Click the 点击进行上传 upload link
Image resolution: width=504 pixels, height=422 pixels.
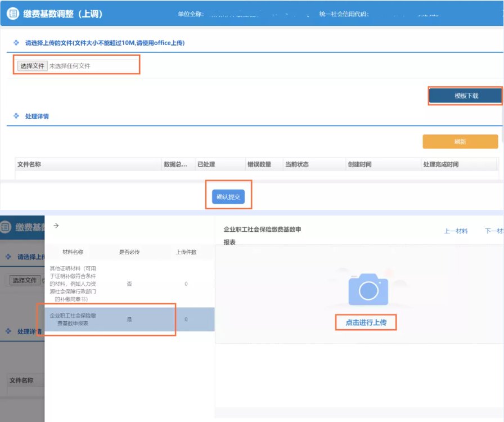tap(366, 322)
